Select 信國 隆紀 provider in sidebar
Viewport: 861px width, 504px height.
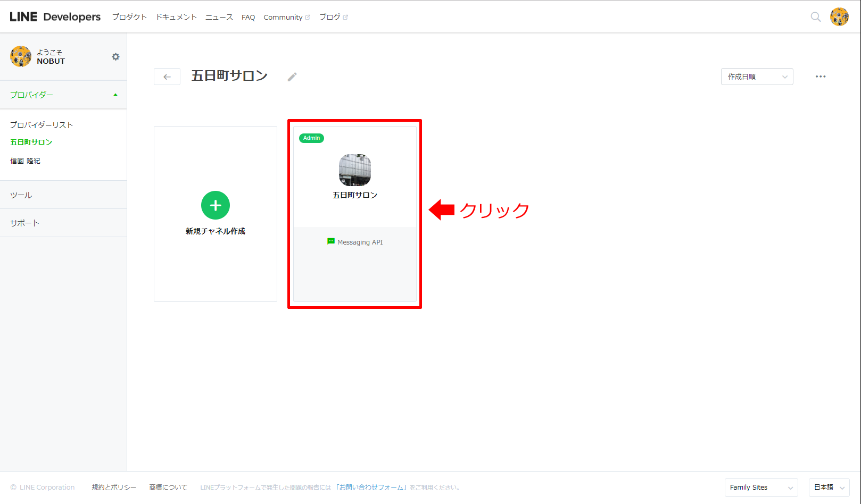tap(25, 161)
